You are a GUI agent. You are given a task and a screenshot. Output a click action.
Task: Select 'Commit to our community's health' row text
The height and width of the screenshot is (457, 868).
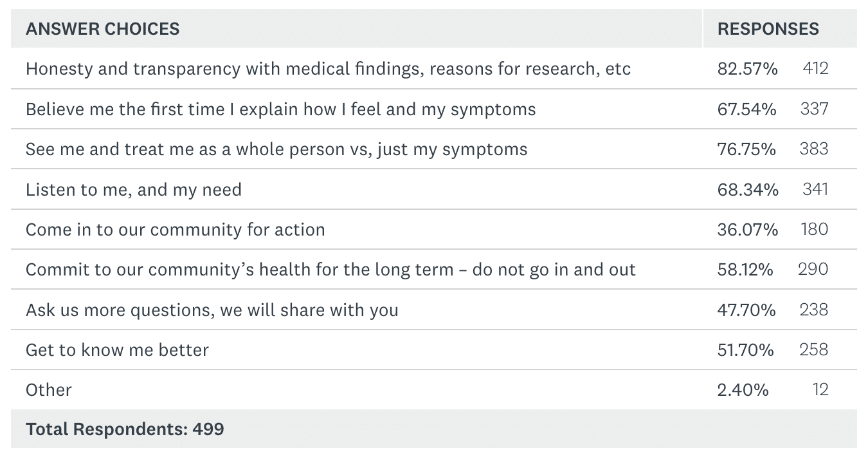point(330,270)
